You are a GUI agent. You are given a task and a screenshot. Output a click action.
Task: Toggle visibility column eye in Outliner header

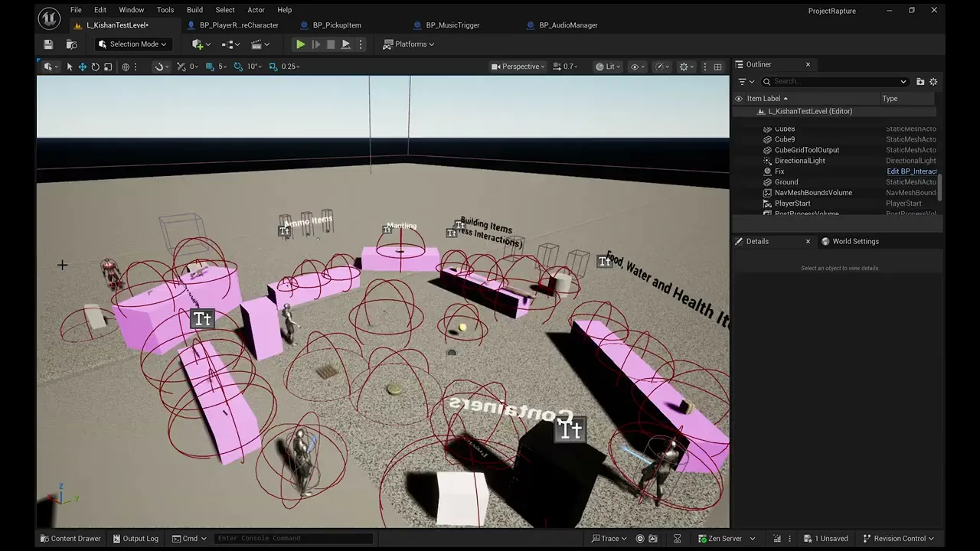coord(739,99)
